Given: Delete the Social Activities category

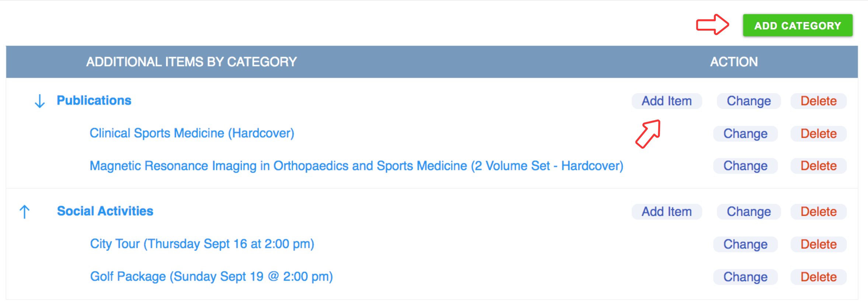Looking at the screenshot, I should click(818, 212).
